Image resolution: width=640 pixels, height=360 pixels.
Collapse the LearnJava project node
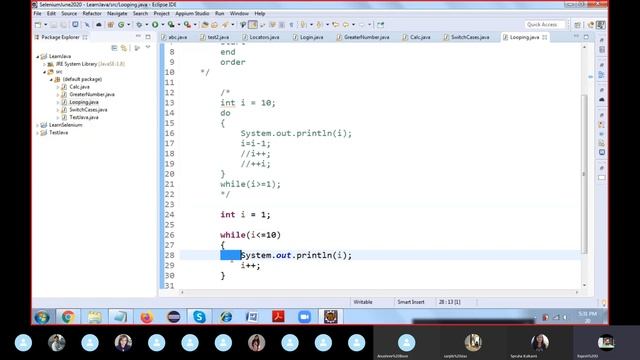38,56
